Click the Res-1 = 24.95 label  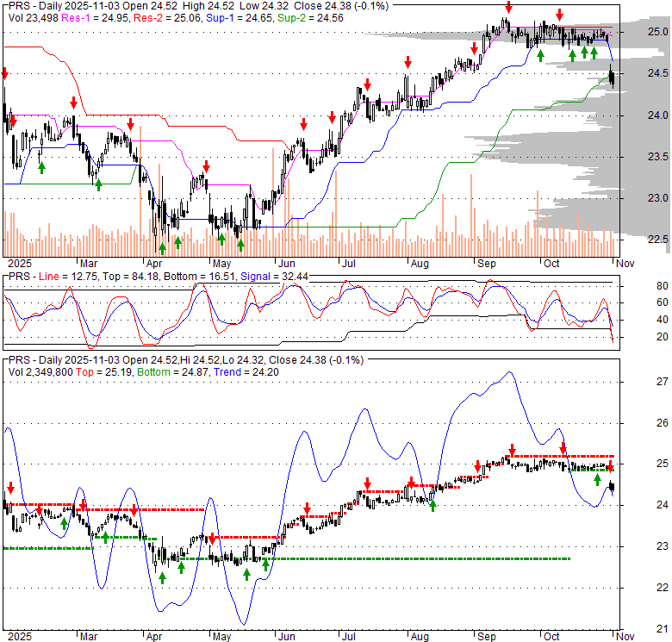tap(95, 18)
